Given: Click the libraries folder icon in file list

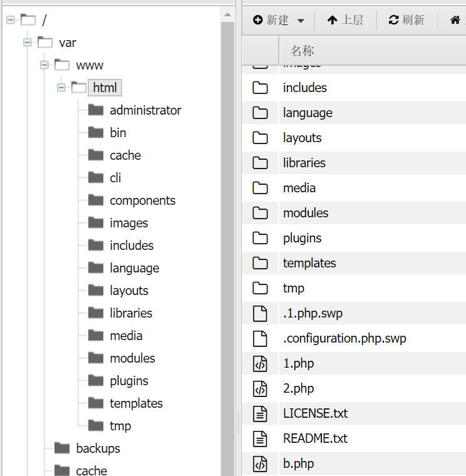Looking at the screenshot, I should (x=260, y=163).
